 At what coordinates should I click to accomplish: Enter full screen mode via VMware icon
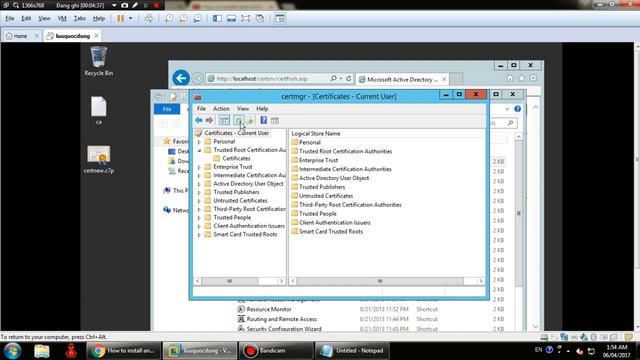pos(245,18)
